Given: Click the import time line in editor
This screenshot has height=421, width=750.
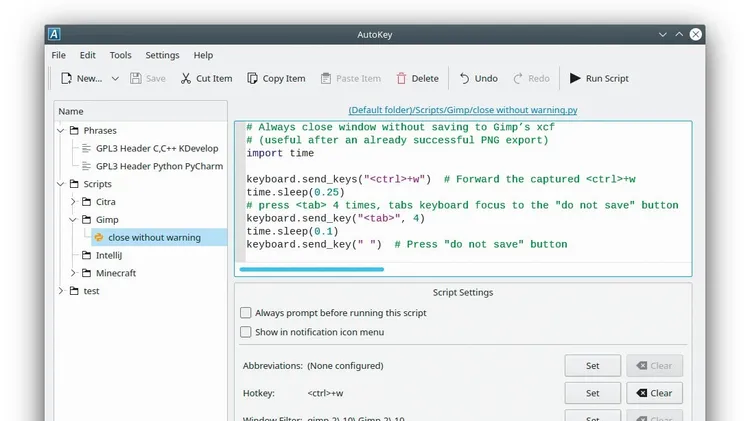Looking at the screenshot, I should tap(280, 153).
